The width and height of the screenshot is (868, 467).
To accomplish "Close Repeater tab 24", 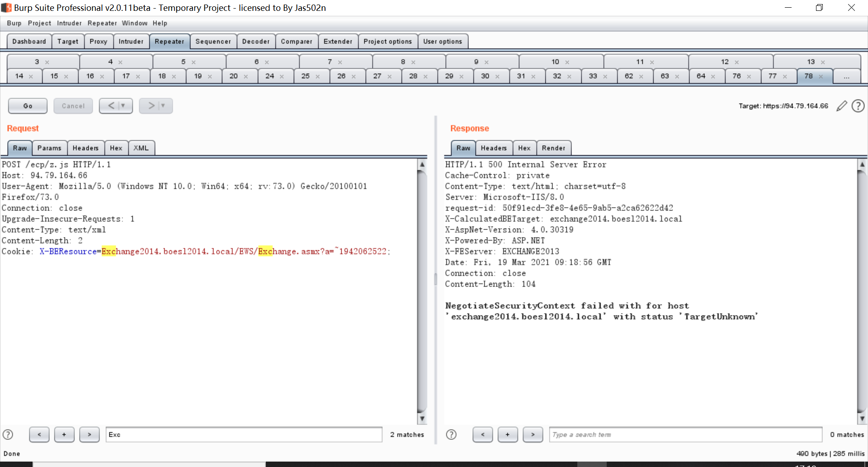I will pyautogui.click(x=282, y=76).
